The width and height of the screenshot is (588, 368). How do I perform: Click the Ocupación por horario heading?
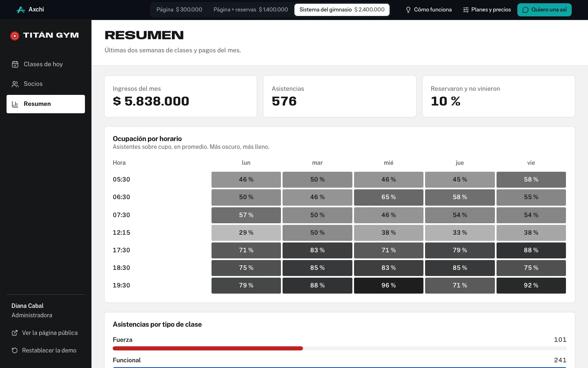[x=147, y=139]
